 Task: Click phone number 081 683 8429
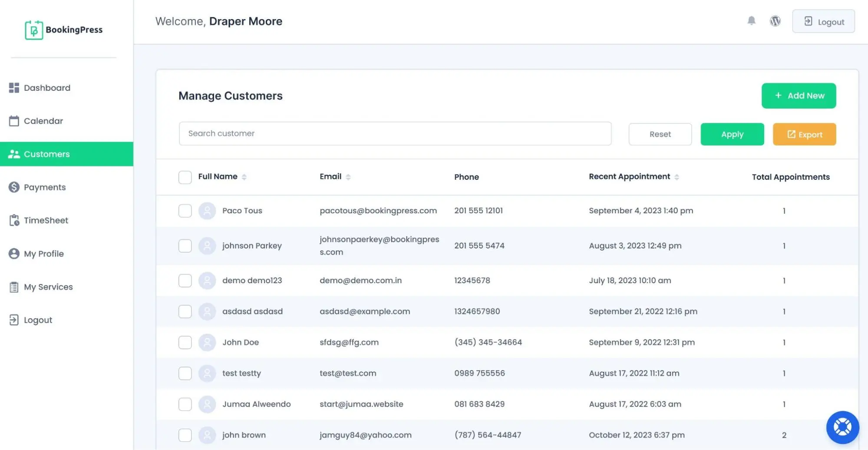[x=479, y=404]
